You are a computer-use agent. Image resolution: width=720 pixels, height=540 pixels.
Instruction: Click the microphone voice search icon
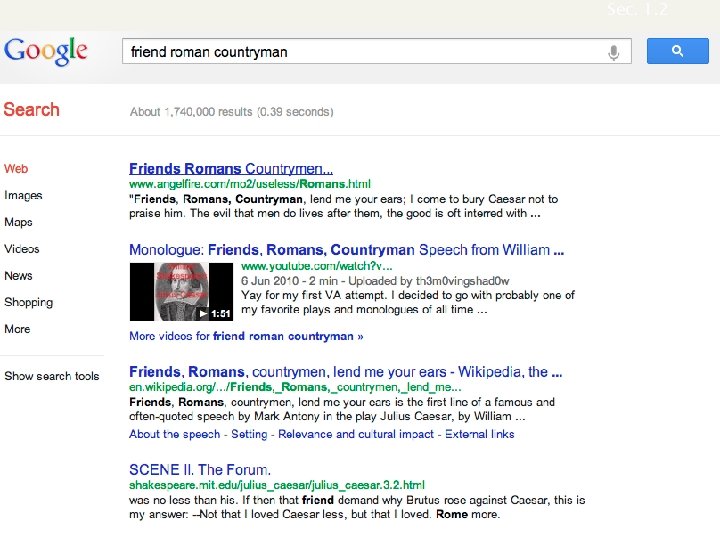[x=613, y=52]
